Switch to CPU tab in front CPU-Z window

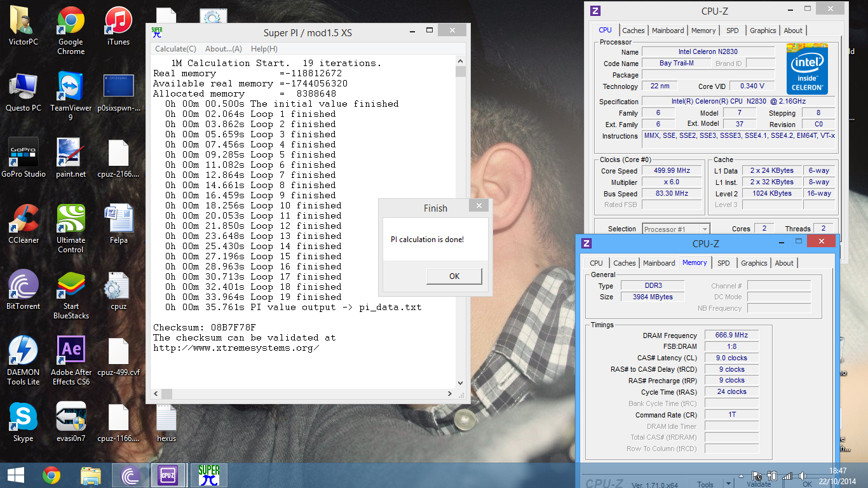(596, 263)
